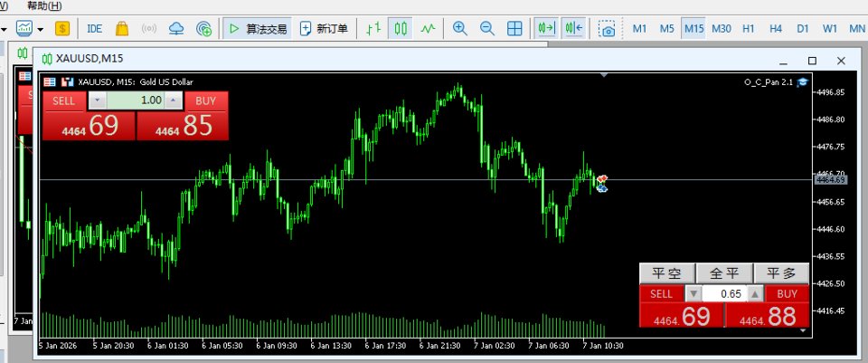The image size is (868, 363).
Task: Maximize the XAUUSD,M15 chart window
Action: pos(812,61)
